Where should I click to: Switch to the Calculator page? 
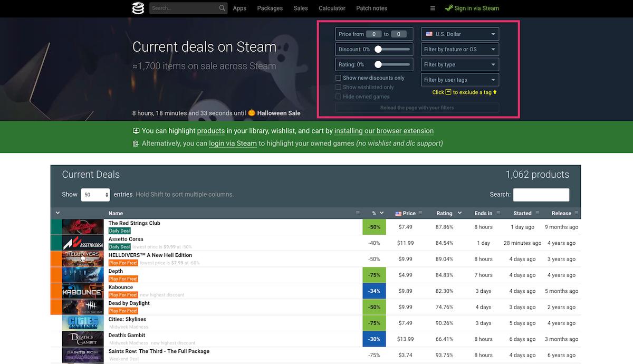tap(331, 8)
